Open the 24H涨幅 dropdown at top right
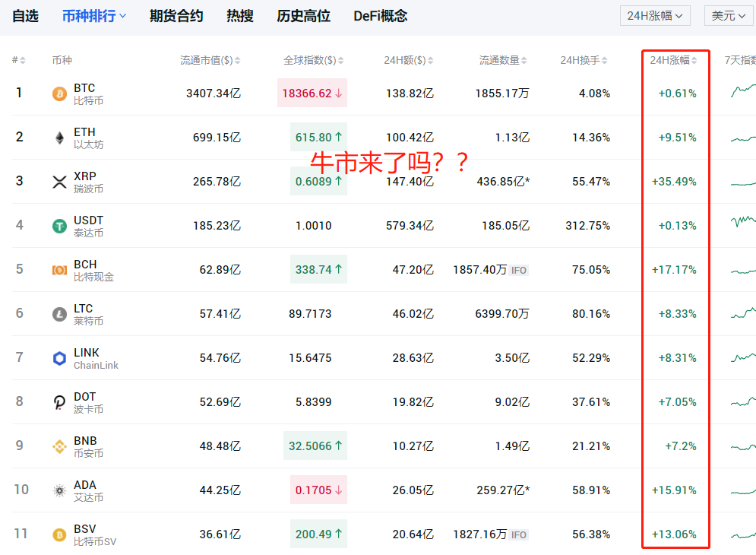The height and width of the screenshot is (555, 756). [654, 14]
